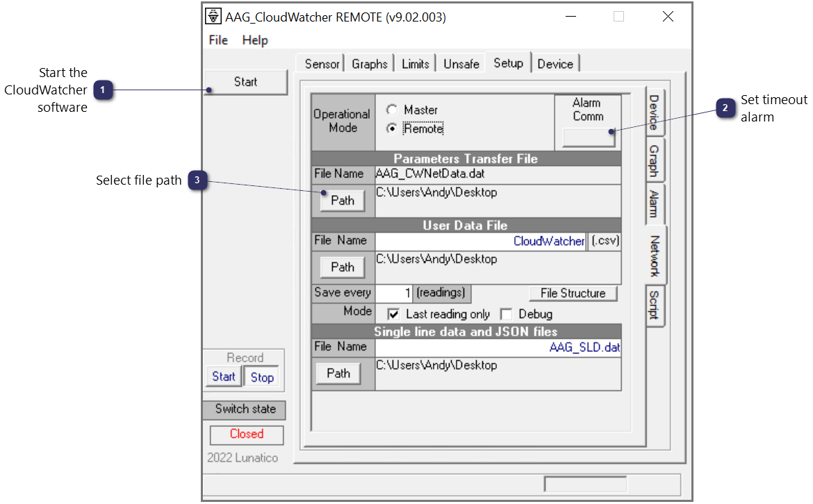Click the Record Stop button

click(x=262, y=377)
